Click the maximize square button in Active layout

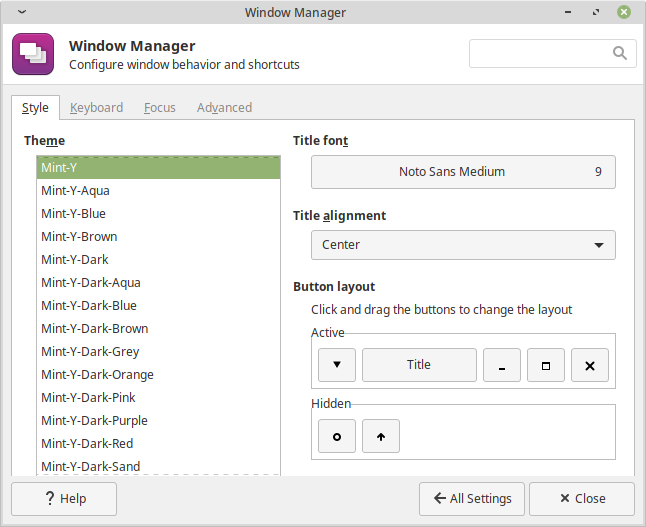click(546, 365)
